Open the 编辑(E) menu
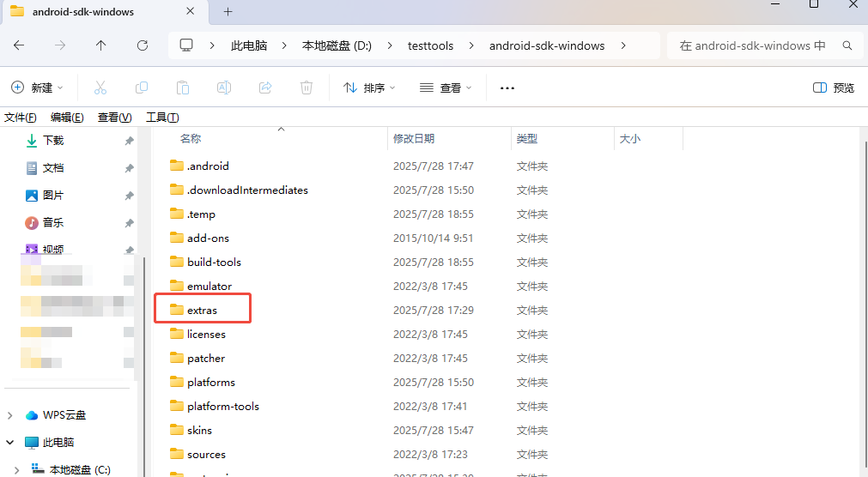868x477 pixels. [67, 118]
